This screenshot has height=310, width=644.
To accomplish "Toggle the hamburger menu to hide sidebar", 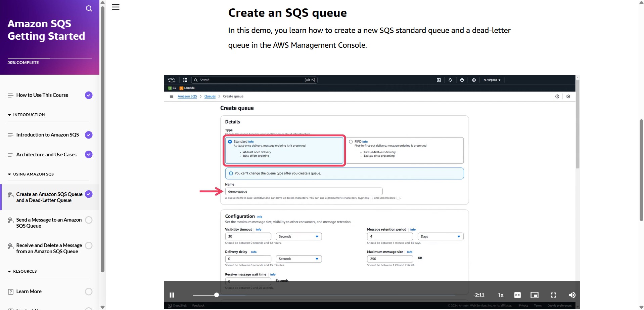I will (x=116, y=7).
